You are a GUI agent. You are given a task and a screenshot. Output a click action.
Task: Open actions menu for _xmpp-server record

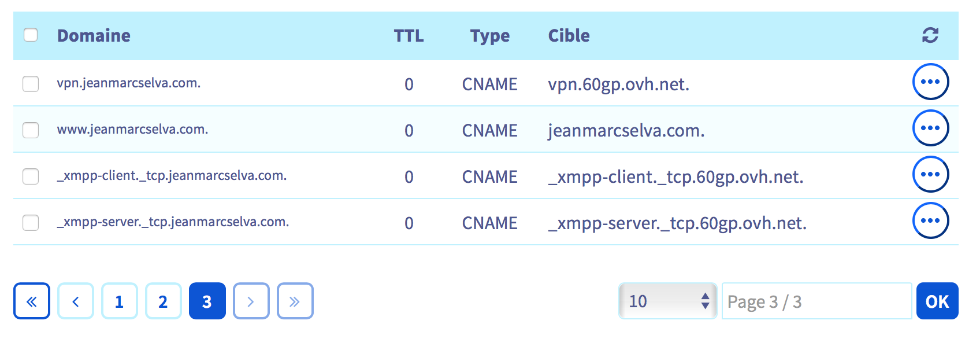pos(930,221)
